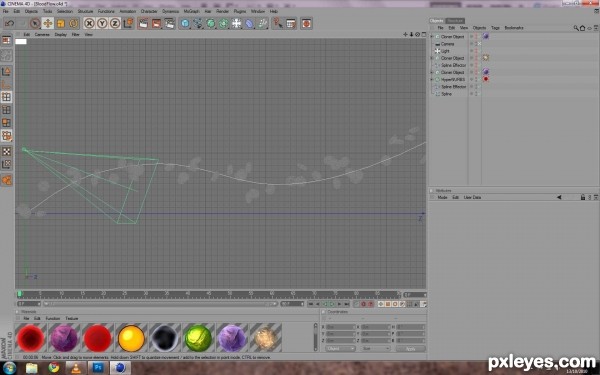This screenshot has width=600, height=375.
Task: Expand the third Cloner Object
Action: coord(432,72)
